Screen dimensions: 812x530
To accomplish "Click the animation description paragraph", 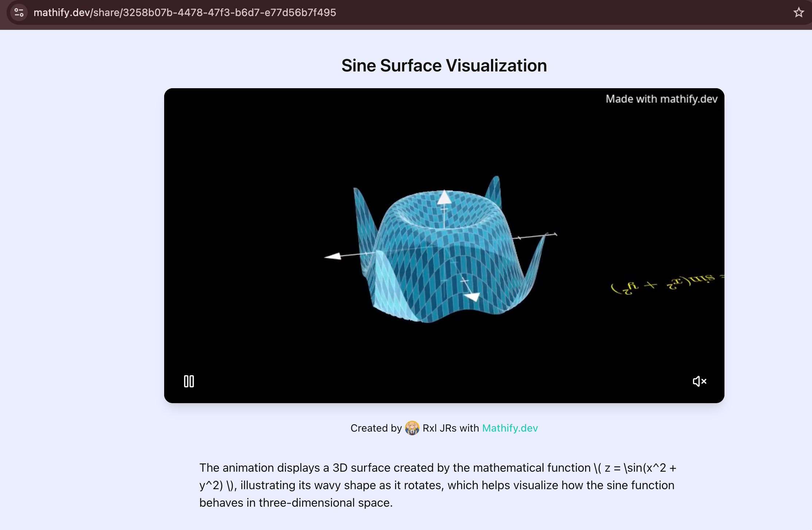I will pyautogui.click(x=438, y=485).
